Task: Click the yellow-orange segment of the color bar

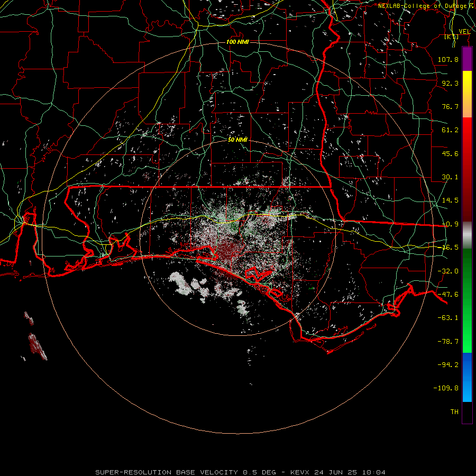Action: point(467,94)
